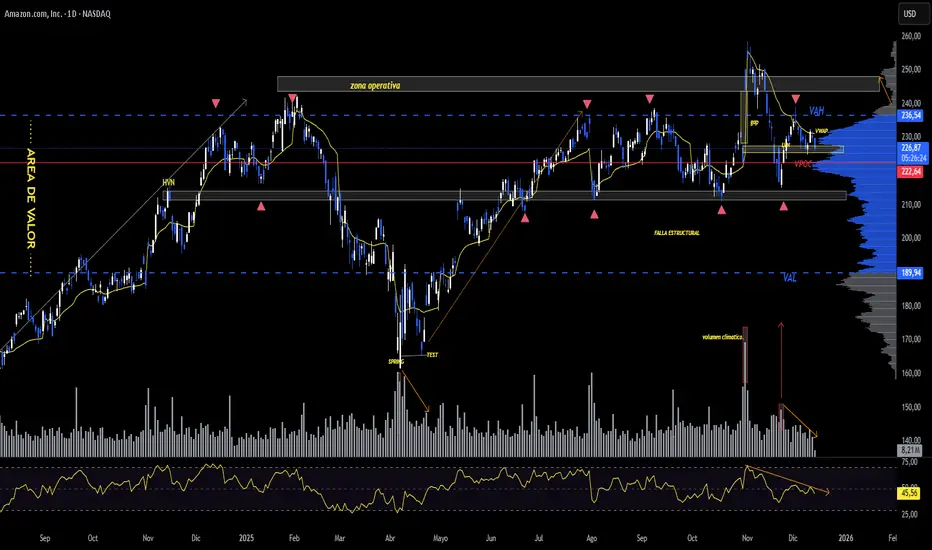Select the upper gray 'zona operativa' rectangle
The image size is (932, 550).
coord(578,84)
